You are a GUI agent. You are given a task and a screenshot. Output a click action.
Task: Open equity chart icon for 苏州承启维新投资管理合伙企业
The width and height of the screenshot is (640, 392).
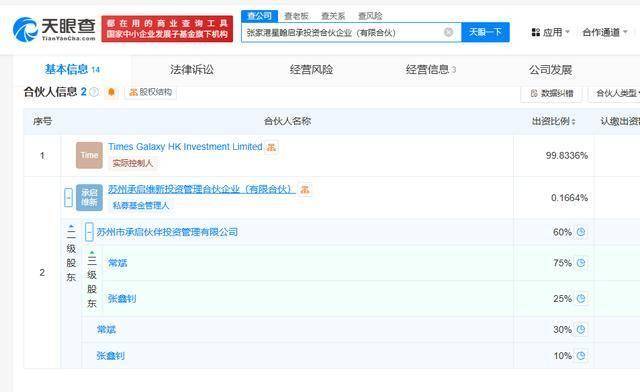click(304, 189)
